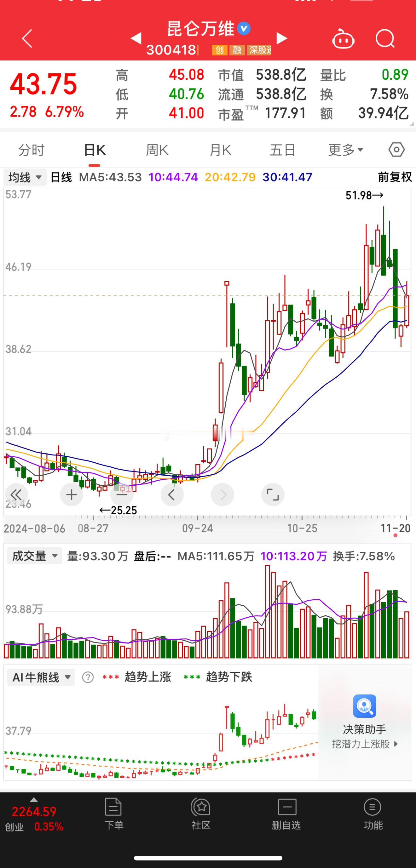The height and width of the screenshot is (868, 416).
Task: Shift chart right with chevron button
Action: click(x=222, y=495)
